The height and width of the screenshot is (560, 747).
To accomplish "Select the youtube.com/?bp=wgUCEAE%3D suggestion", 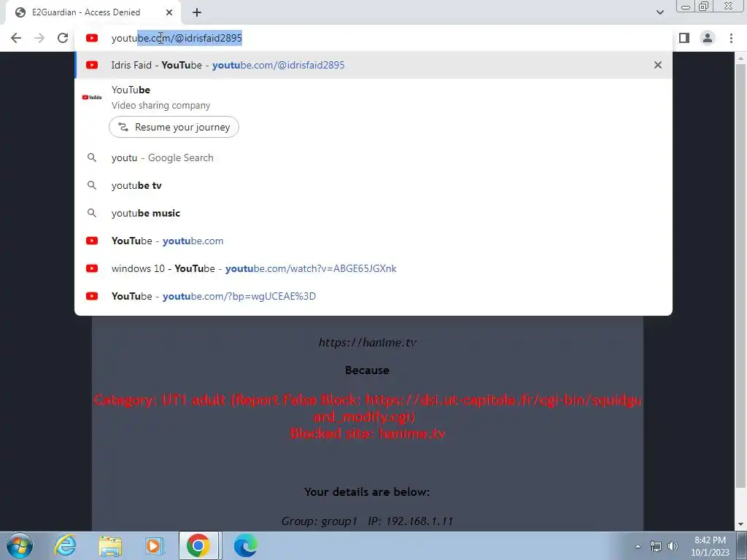I will click(x=373, y=296).
